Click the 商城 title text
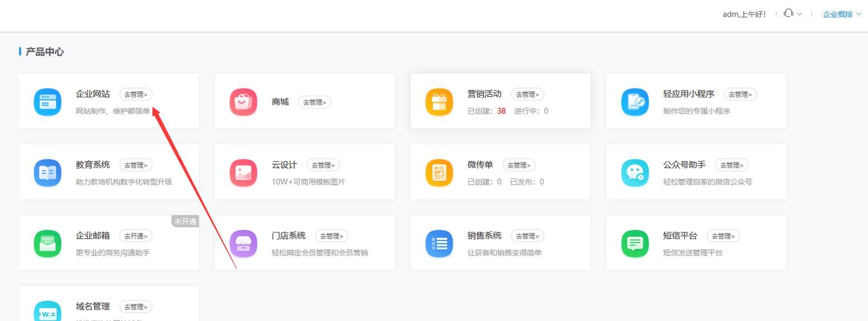The height and width of the screenshot is (321, 868). pos(280,102)
